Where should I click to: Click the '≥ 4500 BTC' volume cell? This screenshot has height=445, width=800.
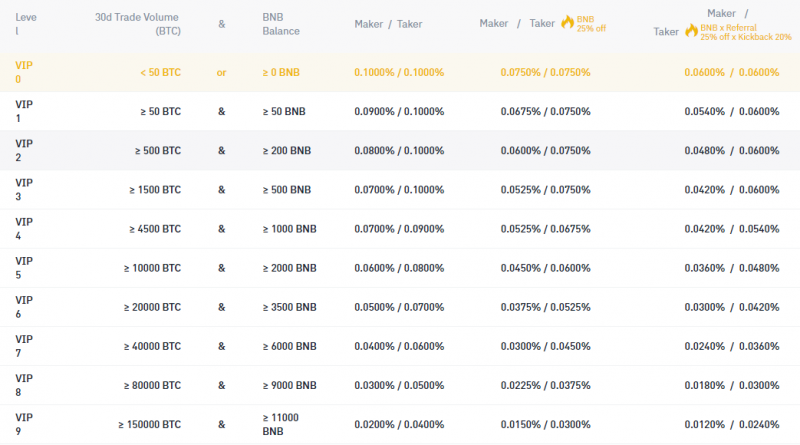point(155,229)
